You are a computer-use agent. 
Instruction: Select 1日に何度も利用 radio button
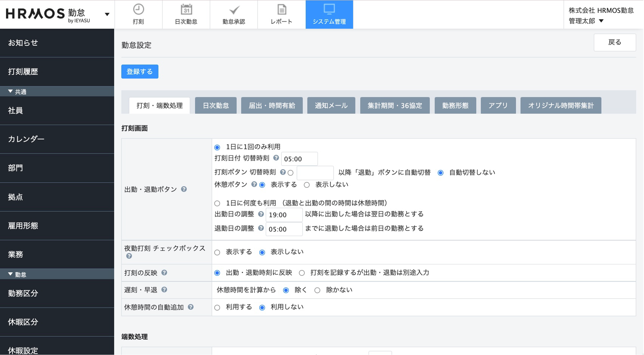coord(217,203)
